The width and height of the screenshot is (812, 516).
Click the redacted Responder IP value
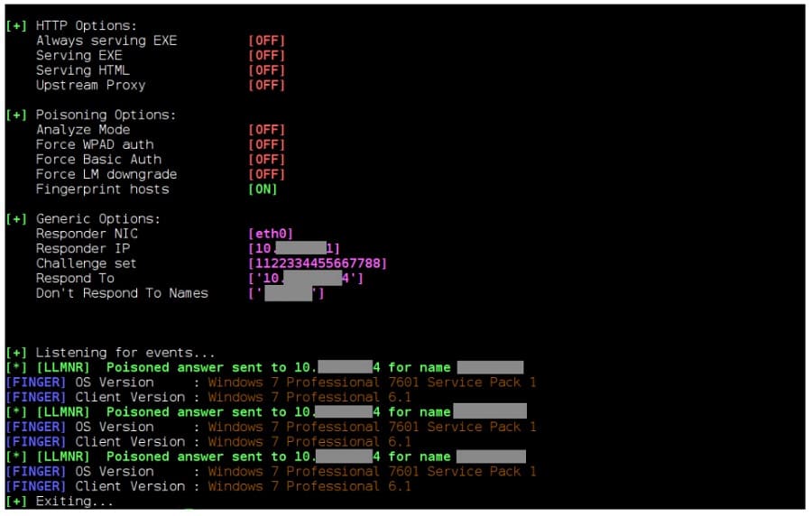pos(293,249)
